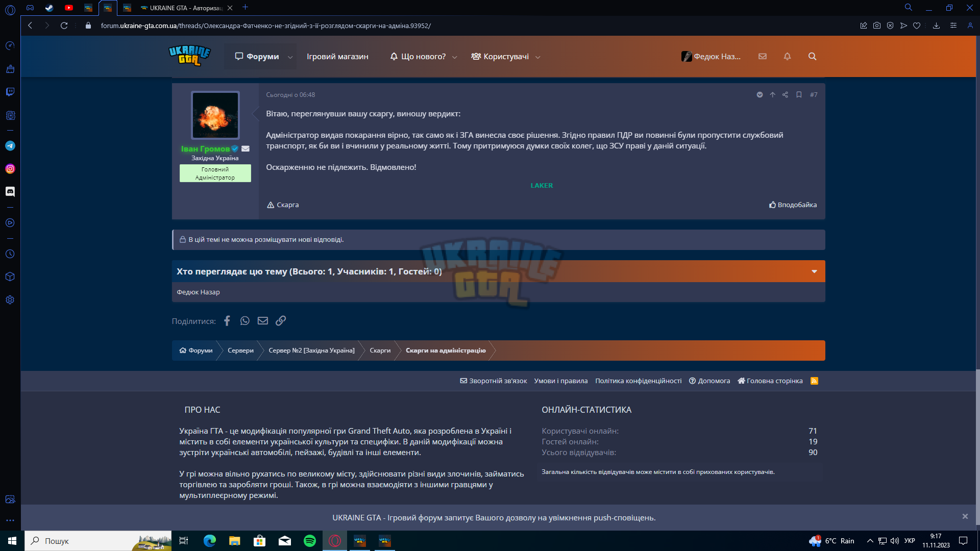Open Twitch in the Opera sidebar
Viewport: 980px width, 551px height.
10,92
